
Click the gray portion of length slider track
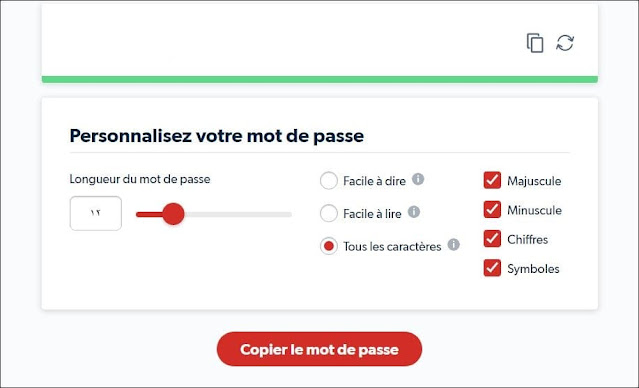coord(238,214)
